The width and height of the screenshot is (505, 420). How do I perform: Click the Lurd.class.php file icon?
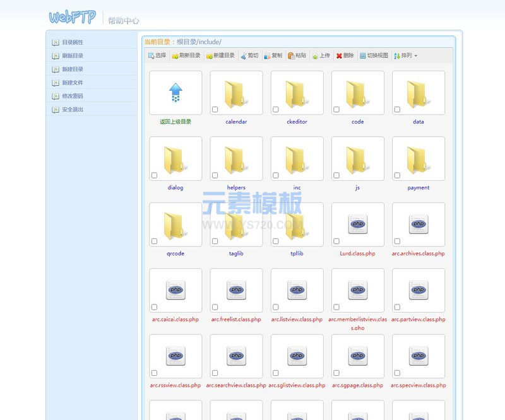pyautogui.click(x=358, y=224)
